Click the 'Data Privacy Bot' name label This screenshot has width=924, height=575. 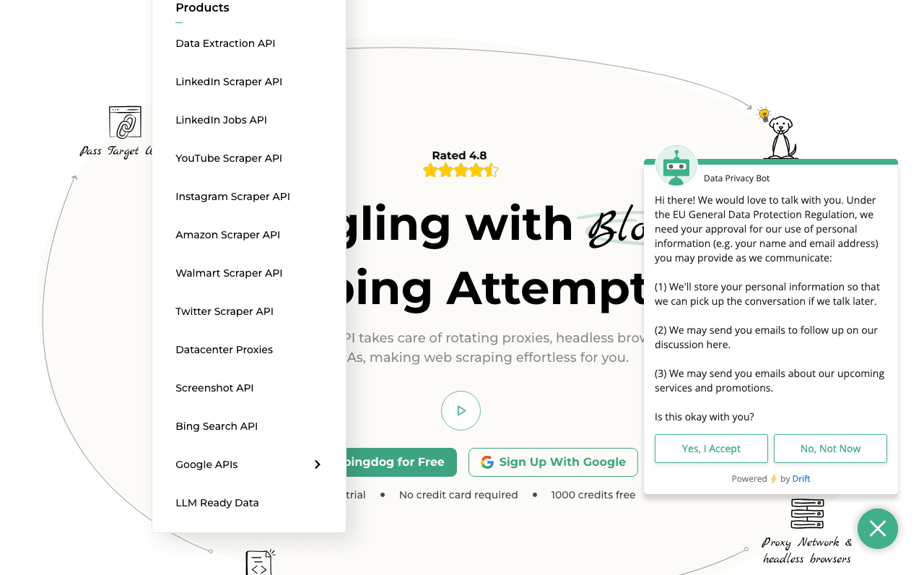(x=737, y=178)
